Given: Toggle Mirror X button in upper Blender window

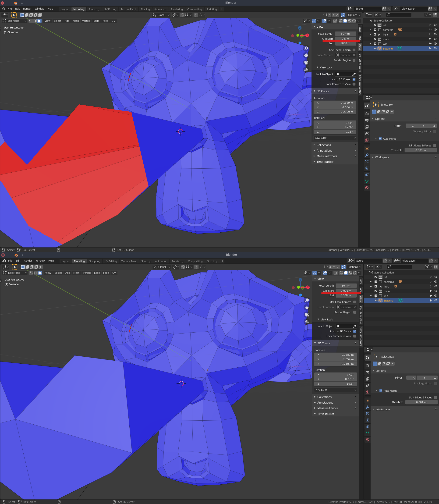Looking at the screenshot, I should click(413, 126).
